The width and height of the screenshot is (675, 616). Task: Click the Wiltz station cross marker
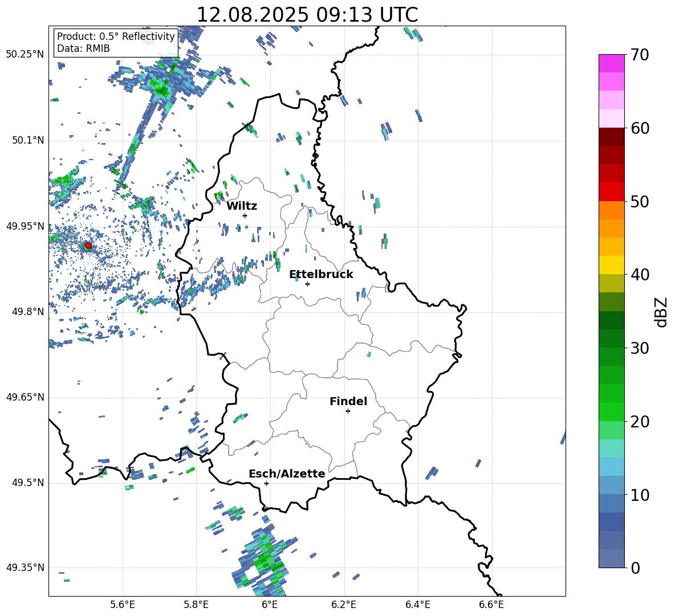[245, 215]
